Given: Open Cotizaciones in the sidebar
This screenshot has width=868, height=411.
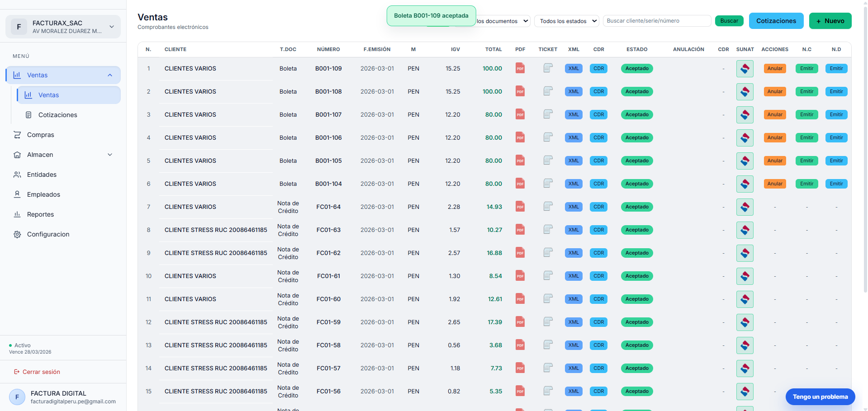Looking at the screenshot, I should pos(57,115).
